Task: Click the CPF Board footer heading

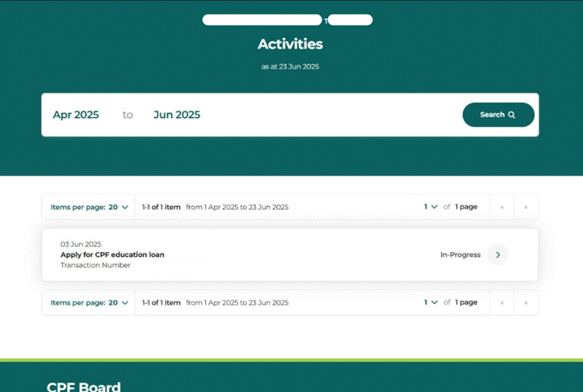Action: (x=84, y=386)
